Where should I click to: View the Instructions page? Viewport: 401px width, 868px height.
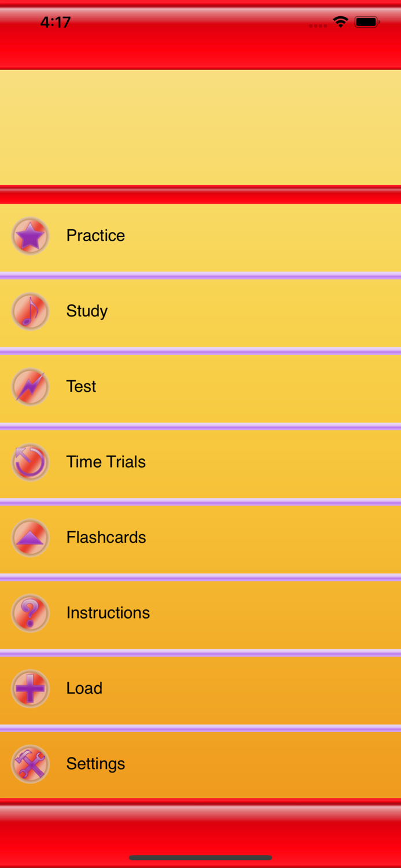(x=108, y=613)
